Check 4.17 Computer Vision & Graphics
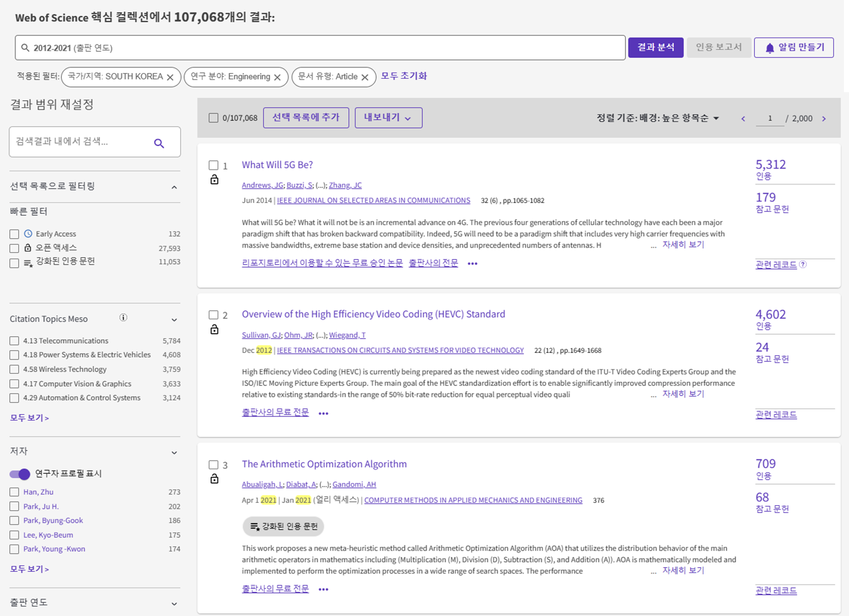Screen dimensions: 849x616 [14, 384]
